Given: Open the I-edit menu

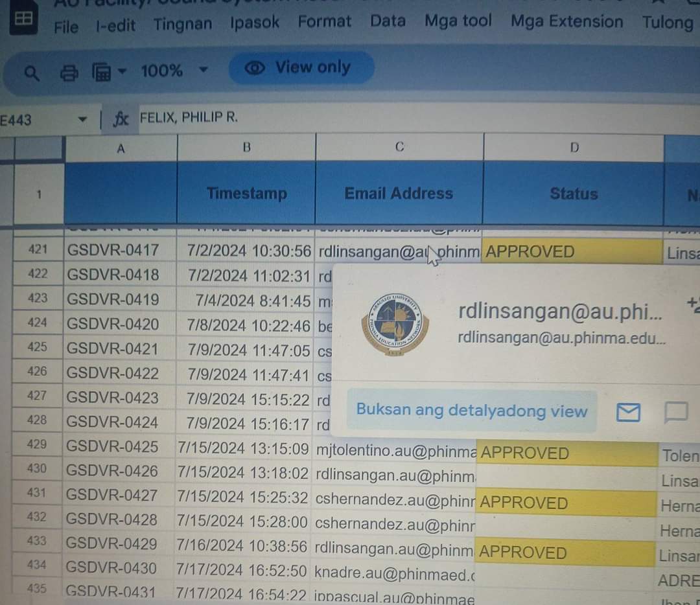Looking at the screenshot, I should point(115,25).
